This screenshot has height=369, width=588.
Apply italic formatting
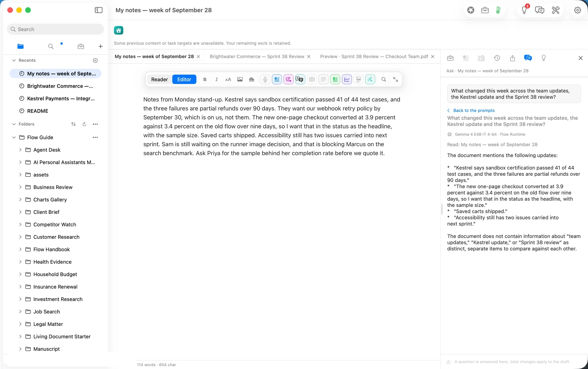pyautogui.click(x=216, y=79)
